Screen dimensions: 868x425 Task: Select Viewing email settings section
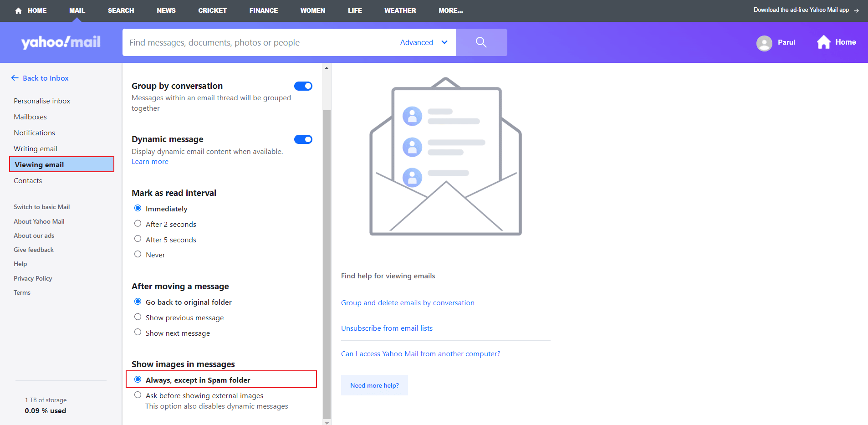[61, 164]
